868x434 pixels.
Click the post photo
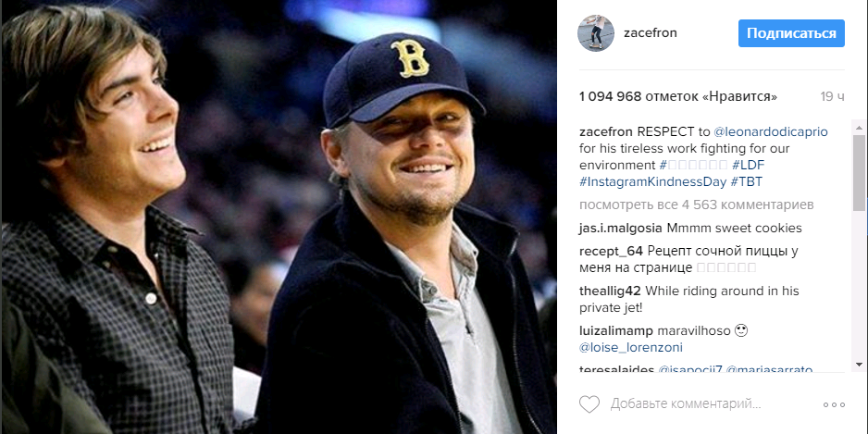pos(278,217)
